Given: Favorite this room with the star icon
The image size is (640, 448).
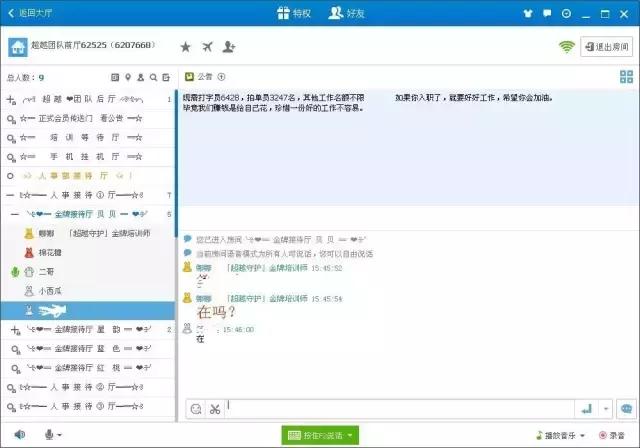Looking at the screenshot, I should coord(185,47).
